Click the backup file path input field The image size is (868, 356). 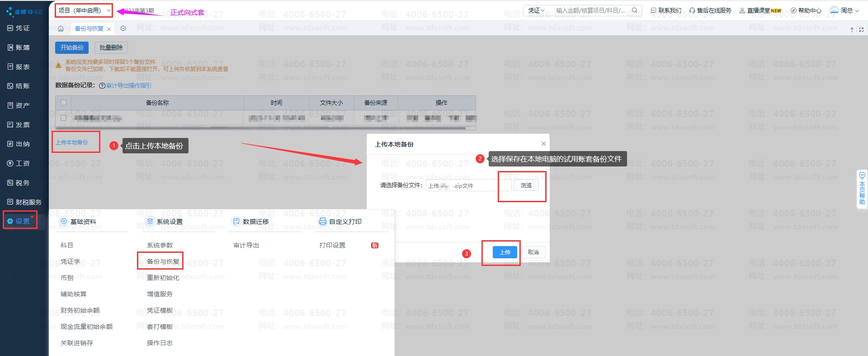(468, 185)
